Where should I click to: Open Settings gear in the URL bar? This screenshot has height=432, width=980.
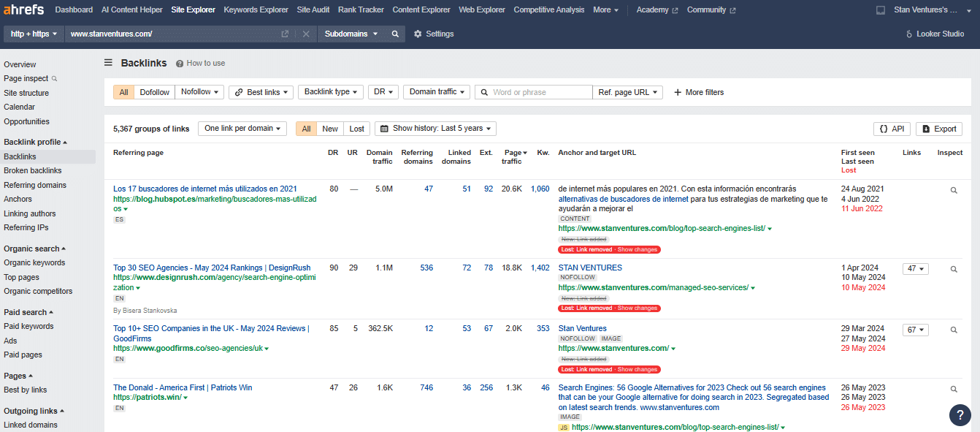(434, 34)
